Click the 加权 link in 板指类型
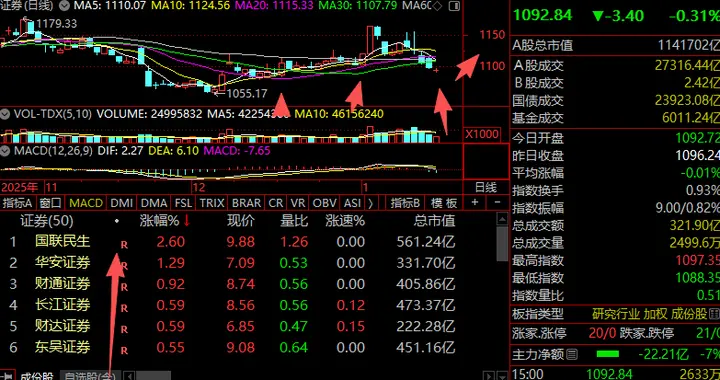 point(655,314)
